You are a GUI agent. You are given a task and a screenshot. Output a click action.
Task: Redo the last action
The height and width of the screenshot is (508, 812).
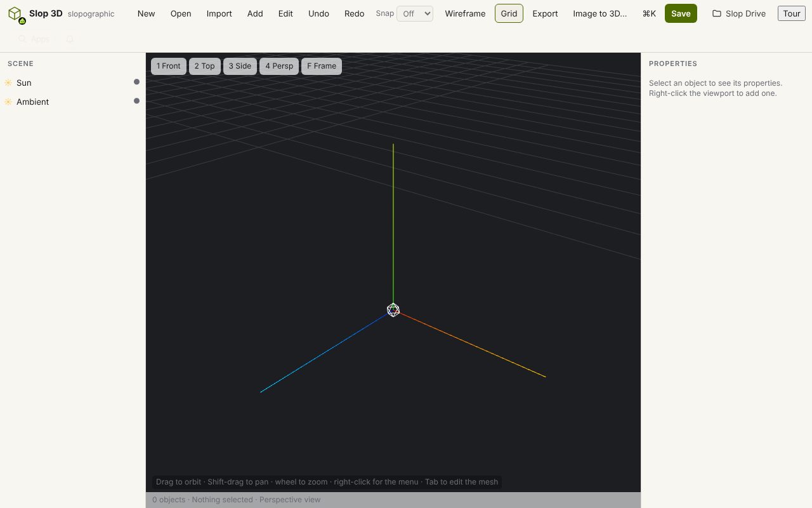pos(354,13)
